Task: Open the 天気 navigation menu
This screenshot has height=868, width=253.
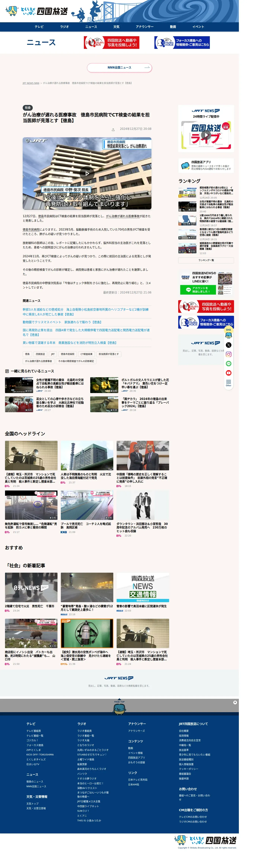Action: coord(116,27)
